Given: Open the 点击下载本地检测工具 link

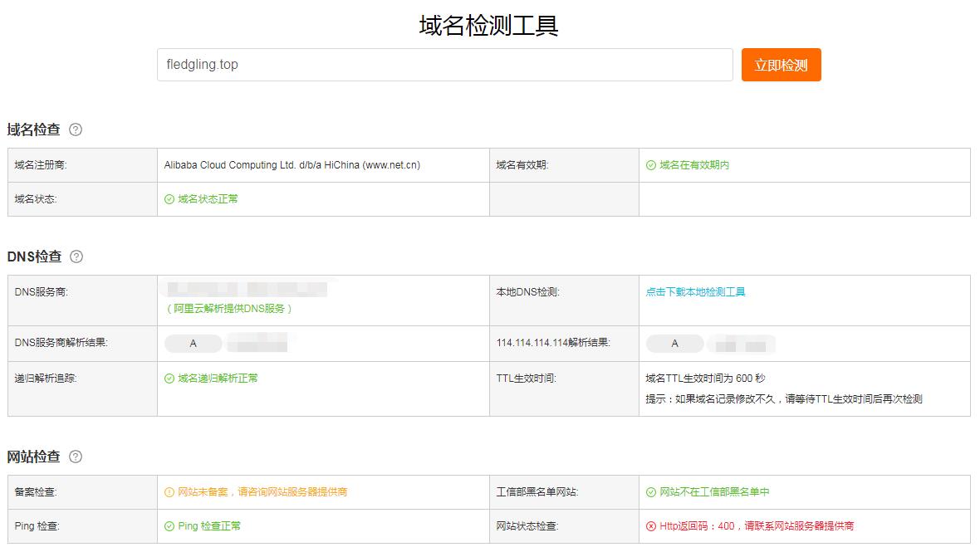Looking at the screenshot, I should click(x=695, y=292).
